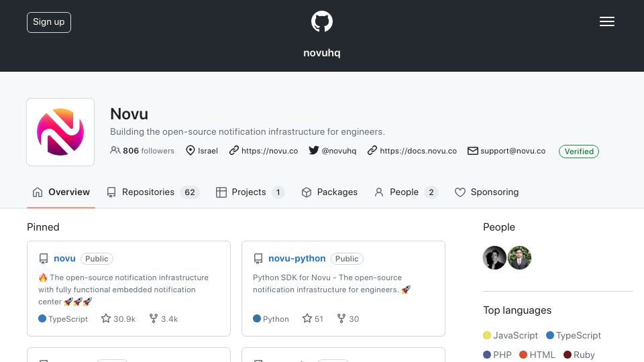The height and width of the screenshot is (362, 644).
Task: Click the Repositories 62 count badge
Action: coord(190,192)
